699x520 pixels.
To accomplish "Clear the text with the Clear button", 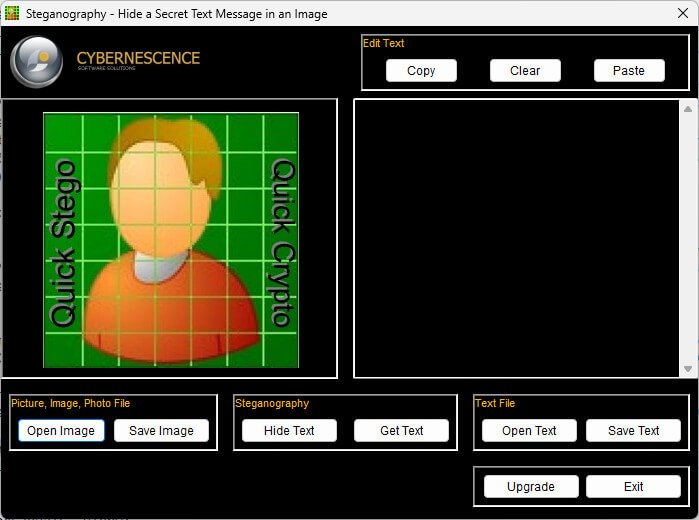I will [x=525, y=70].
